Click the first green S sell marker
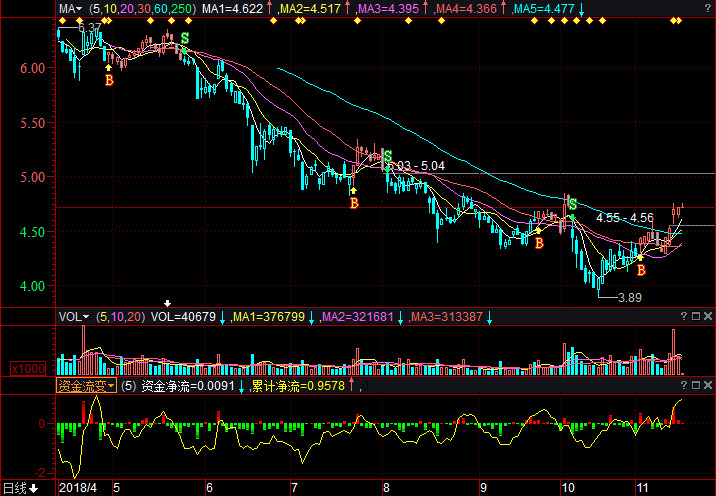 click(x=184, y=38)
